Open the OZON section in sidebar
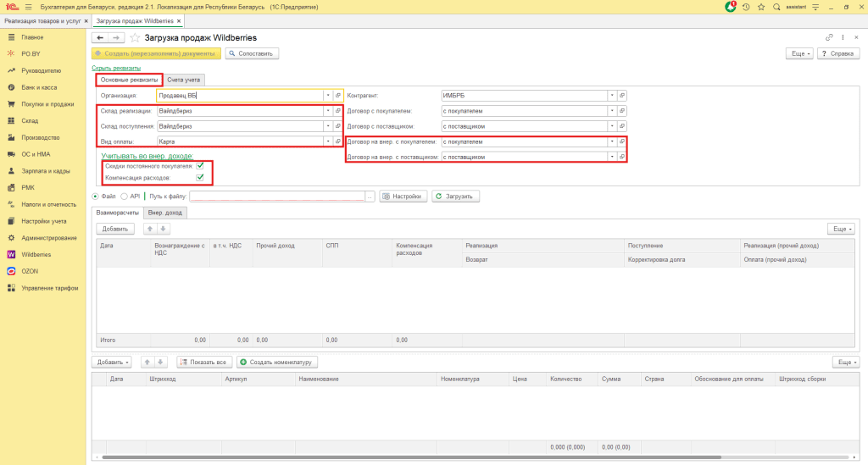Image resolution: width=868 pixels, height=465 pixels. pyautogui.click(x=31, y=271)
